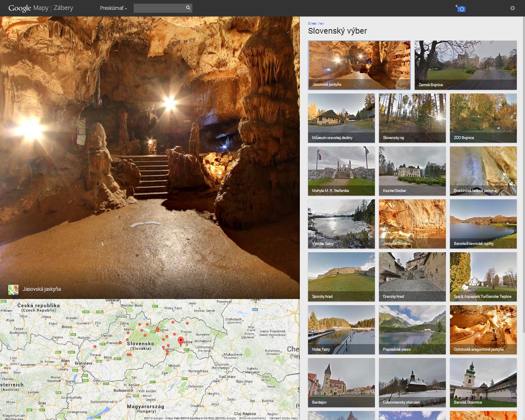Click the large red pin near Košice

pyautogui.click(x=180, y=342)
